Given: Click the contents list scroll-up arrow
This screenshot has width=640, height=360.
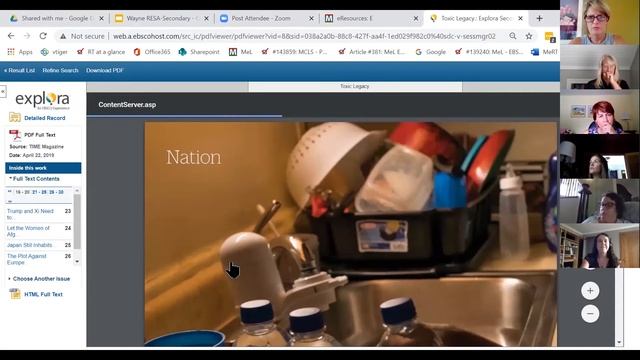Looking at the screenshot, I should (77, 191).
